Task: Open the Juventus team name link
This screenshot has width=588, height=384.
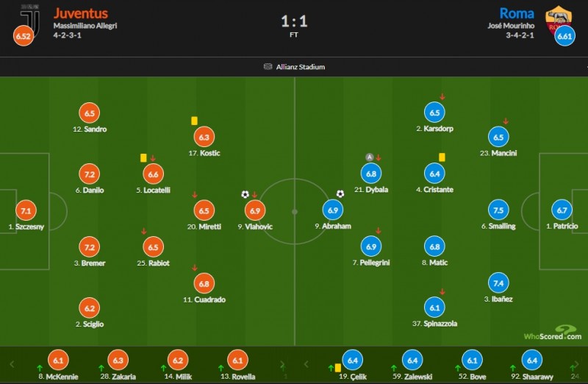Action: point(80,13)
